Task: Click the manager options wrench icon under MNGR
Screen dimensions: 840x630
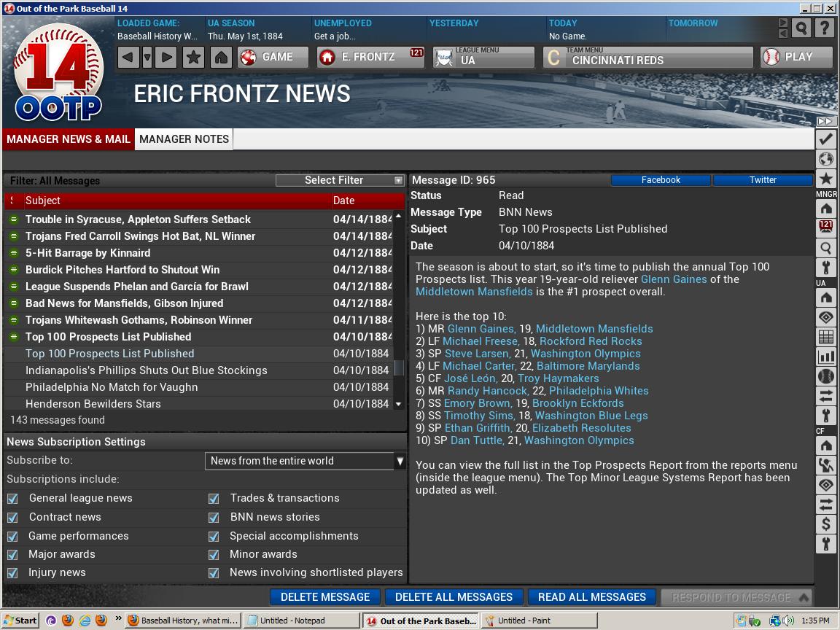Action: 825,266
